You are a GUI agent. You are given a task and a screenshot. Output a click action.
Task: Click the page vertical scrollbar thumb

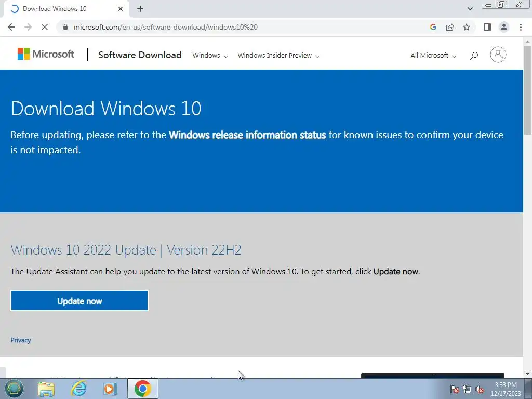[527, 90]
